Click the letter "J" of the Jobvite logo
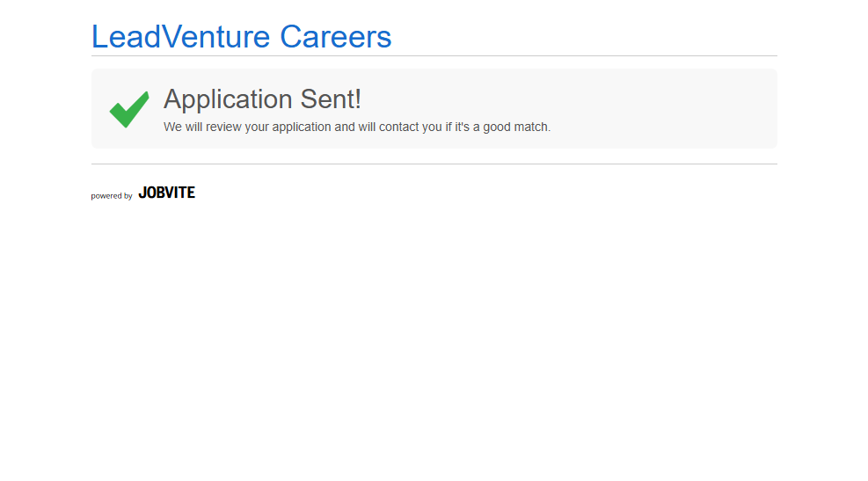Screen dimensions: 868x481 pos(142,193)
